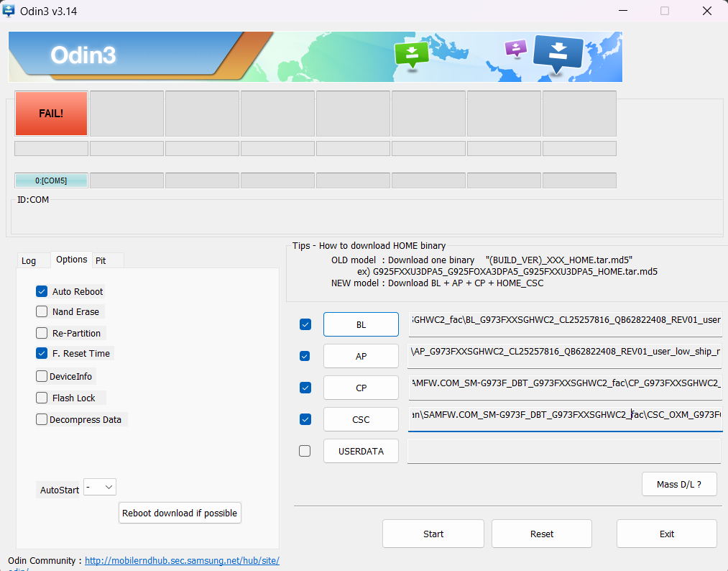Enable the Nand Erase option
This screenshot has width=728, height=571.
click(x=42, y=312)
